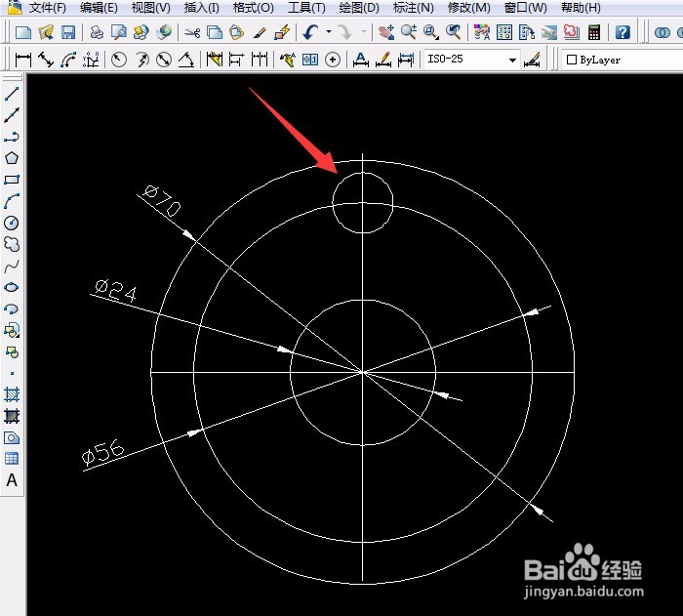The height and width of the screenshot is (616, 683).
Task: Select the Rectangle tool
Action: 12,180
